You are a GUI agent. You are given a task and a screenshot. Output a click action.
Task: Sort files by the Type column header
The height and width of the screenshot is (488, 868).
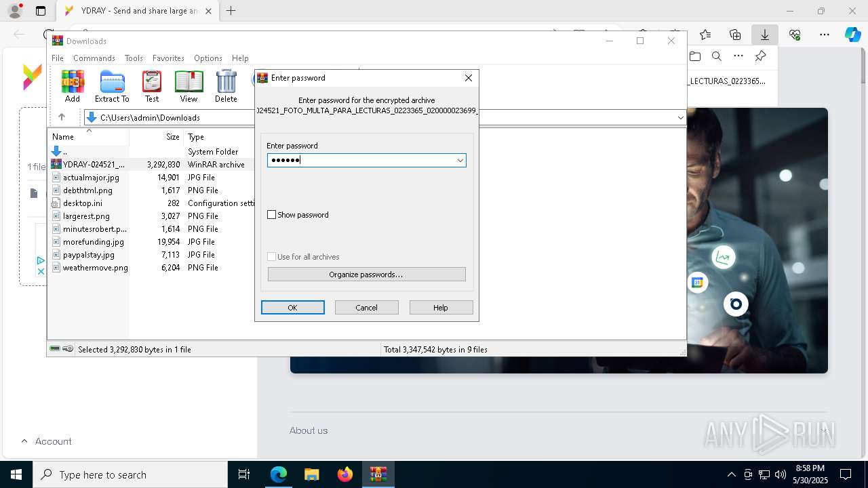pos(219,136)
